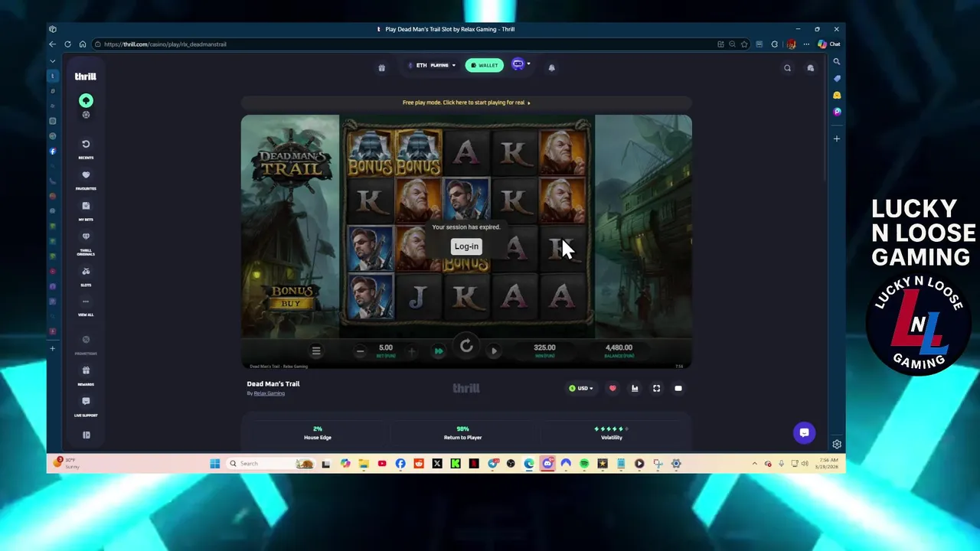Open Spotify from the taskbar
This screenshot has width=980, height=551.
pos(584,464)
